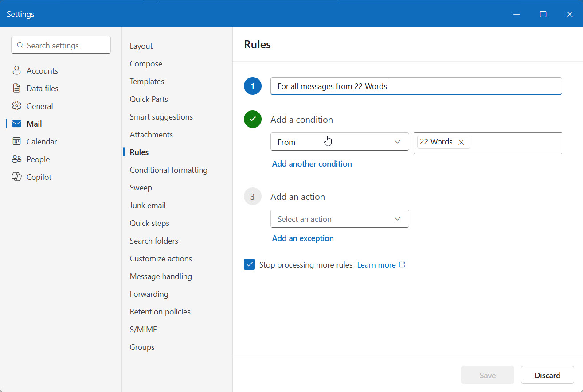Go to Calendar settings category
Viewport: 583px width, 392px height.
pos(42,142)
